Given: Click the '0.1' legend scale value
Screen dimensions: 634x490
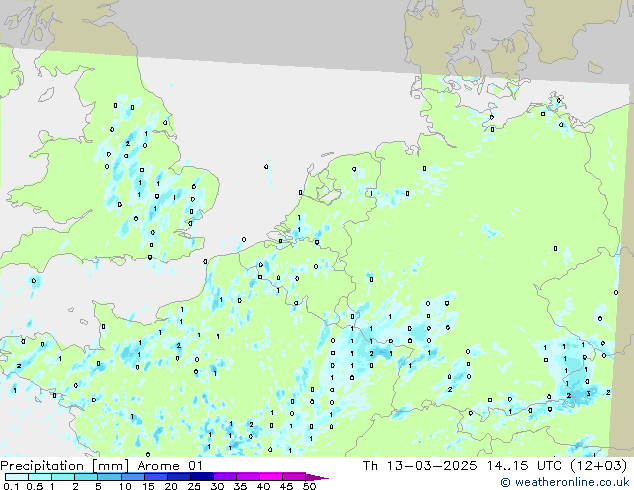Looking at the screenshot, I should (11, 486).
